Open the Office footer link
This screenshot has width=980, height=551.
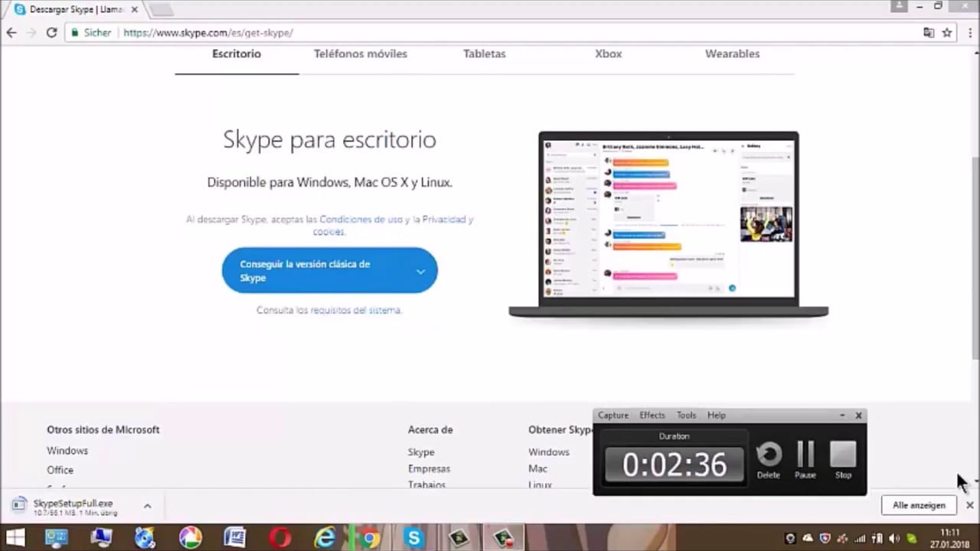click(x=60, y=470)
